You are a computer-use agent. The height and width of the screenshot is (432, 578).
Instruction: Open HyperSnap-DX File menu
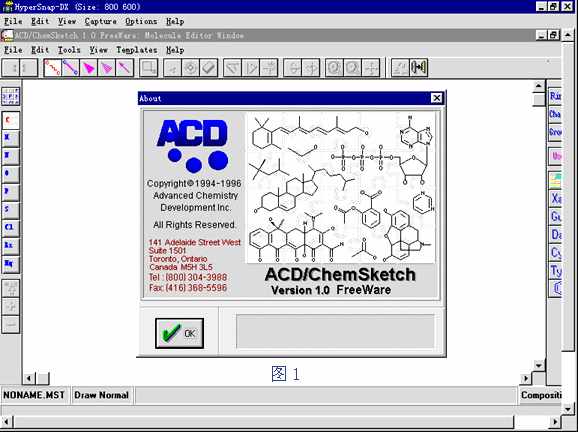pyautogui.click(x=13, y=22)
